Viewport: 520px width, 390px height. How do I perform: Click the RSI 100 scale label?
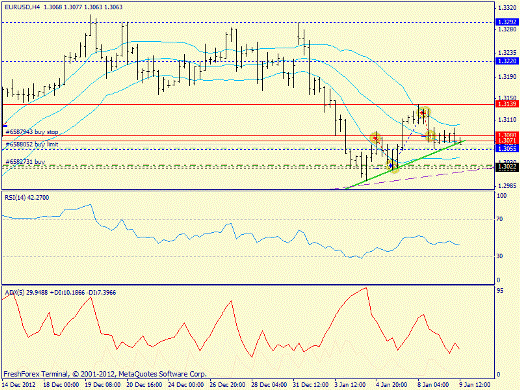pyautogui.click(x=502, y=196)
